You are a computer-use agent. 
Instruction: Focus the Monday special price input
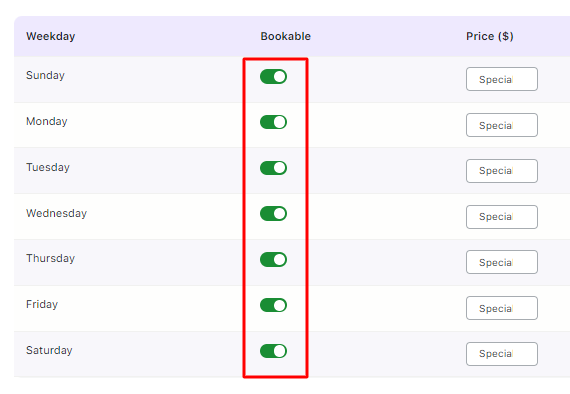click(x=502, y=125)
